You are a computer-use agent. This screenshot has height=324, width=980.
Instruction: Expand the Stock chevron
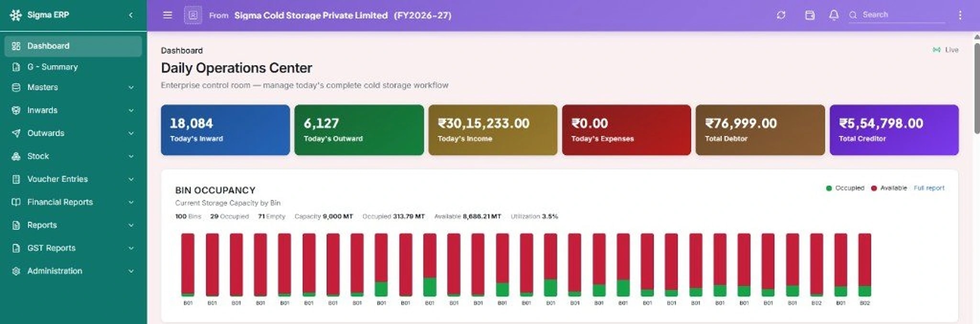coord(131,156)
